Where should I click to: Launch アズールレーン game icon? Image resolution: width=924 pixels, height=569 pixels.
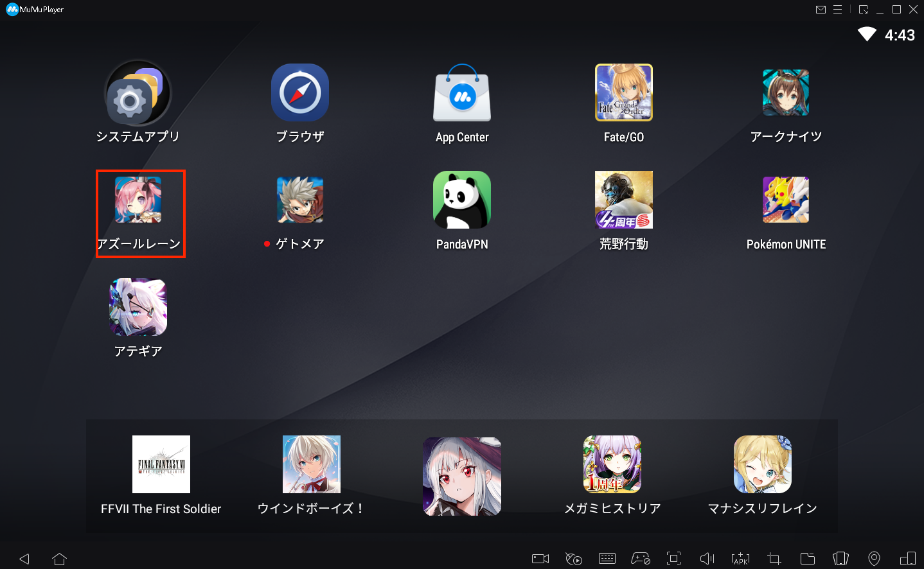coord(138,200)
